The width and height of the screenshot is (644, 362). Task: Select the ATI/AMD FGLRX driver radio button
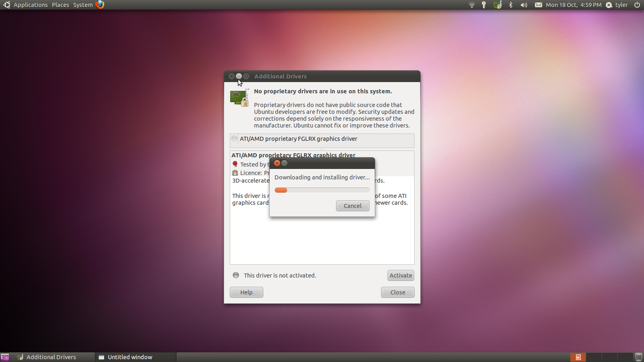(234, 139)
